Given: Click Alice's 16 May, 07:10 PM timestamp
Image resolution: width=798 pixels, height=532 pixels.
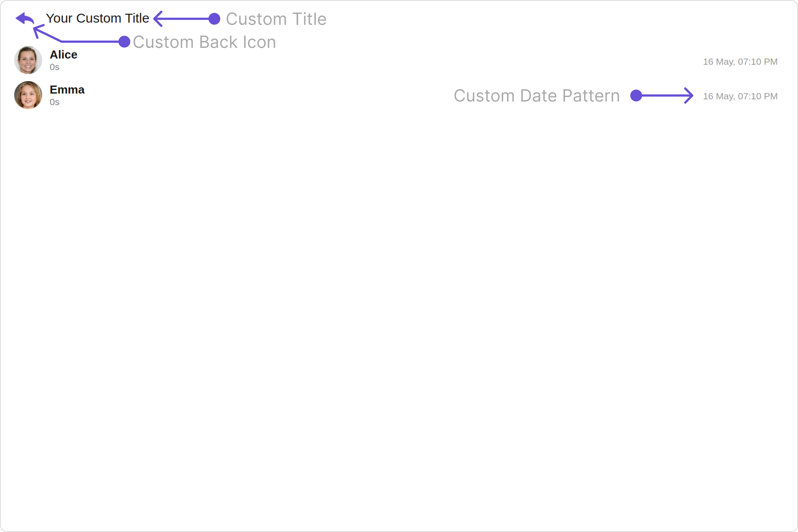Looking at the screenshot, I should (740, 62).
